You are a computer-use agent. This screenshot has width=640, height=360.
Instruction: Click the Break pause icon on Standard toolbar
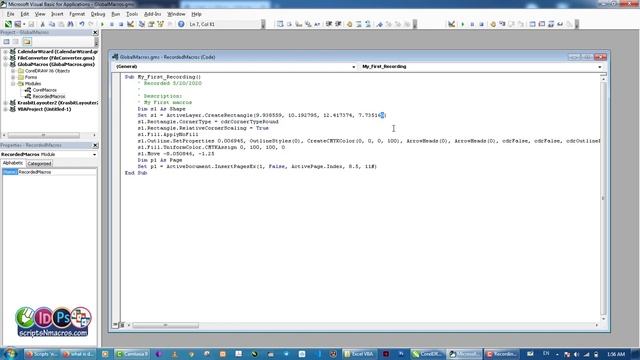click(x=111, y=24)
